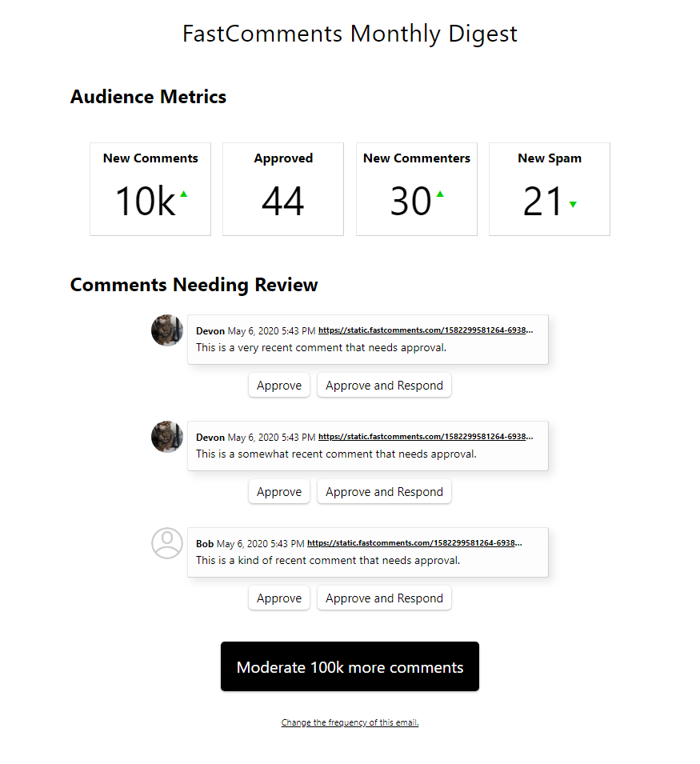Click Devon's avatar on the very recent comment

[x=166, y=330]
